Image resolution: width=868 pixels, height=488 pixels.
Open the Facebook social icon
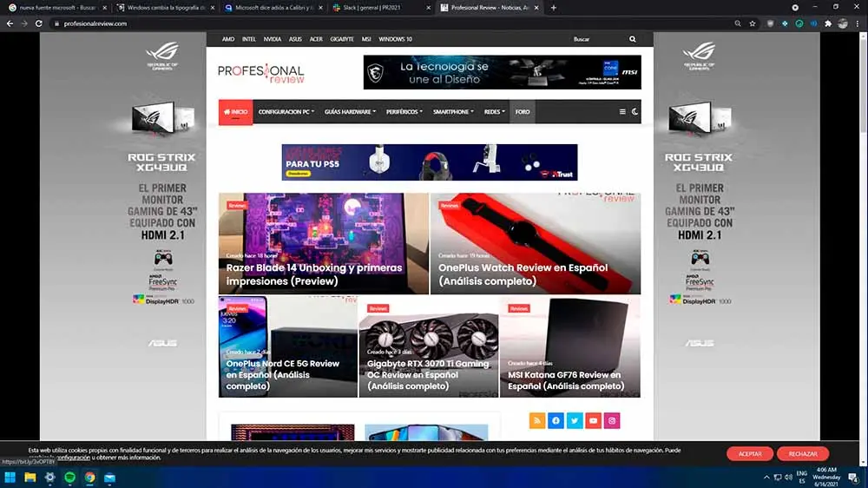556,420
